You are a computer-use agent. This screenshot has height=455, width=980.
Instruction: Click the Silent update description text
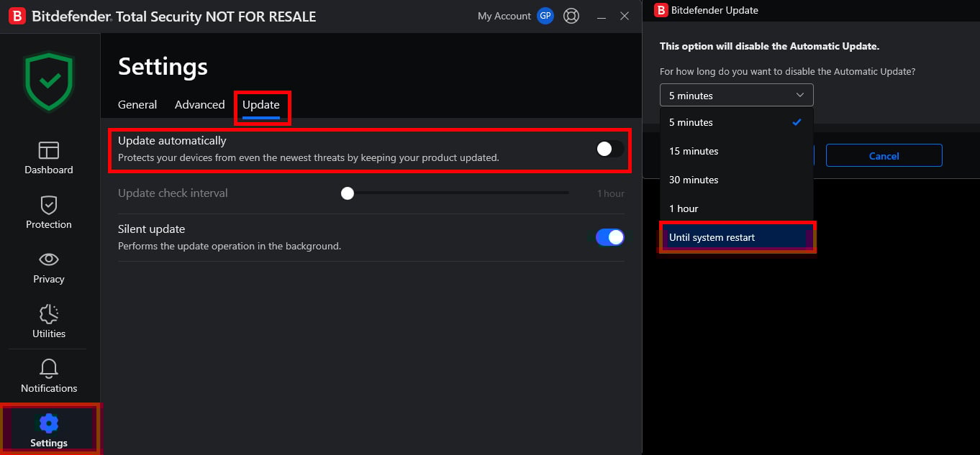pos(230,246)
